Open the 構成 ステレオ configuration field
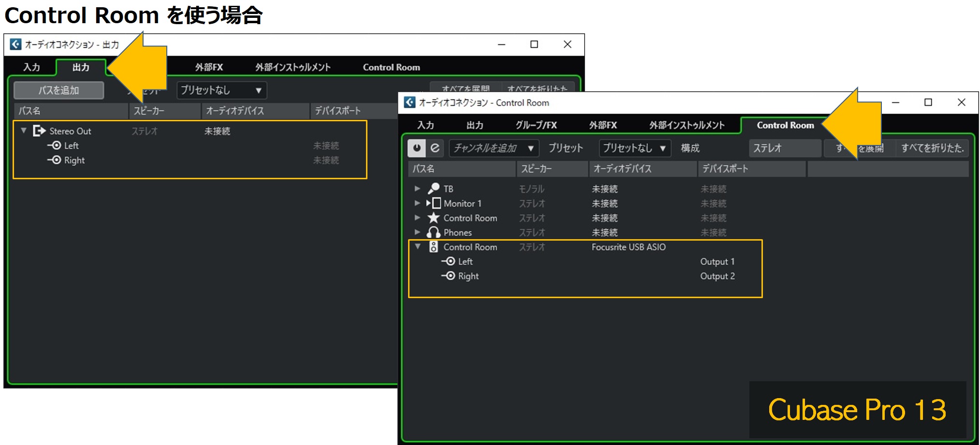This screenshot has width=980, height=445. point(785,148)
